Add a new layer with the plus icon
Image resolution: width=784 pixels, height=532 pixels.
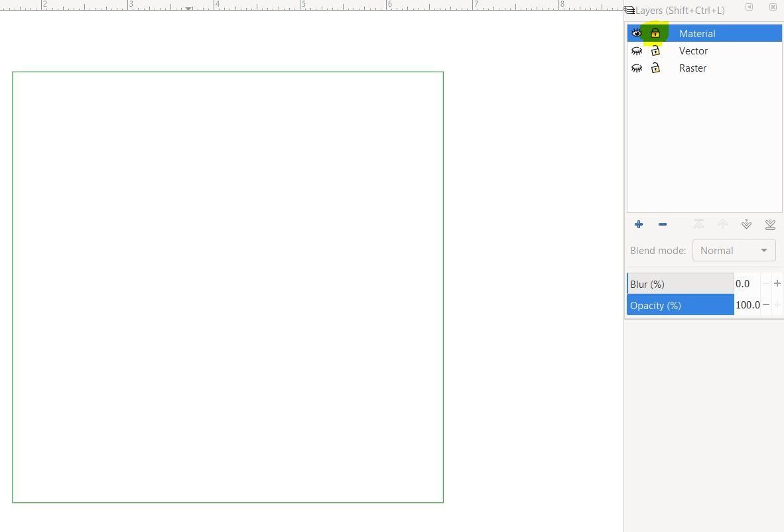point(638,224)
